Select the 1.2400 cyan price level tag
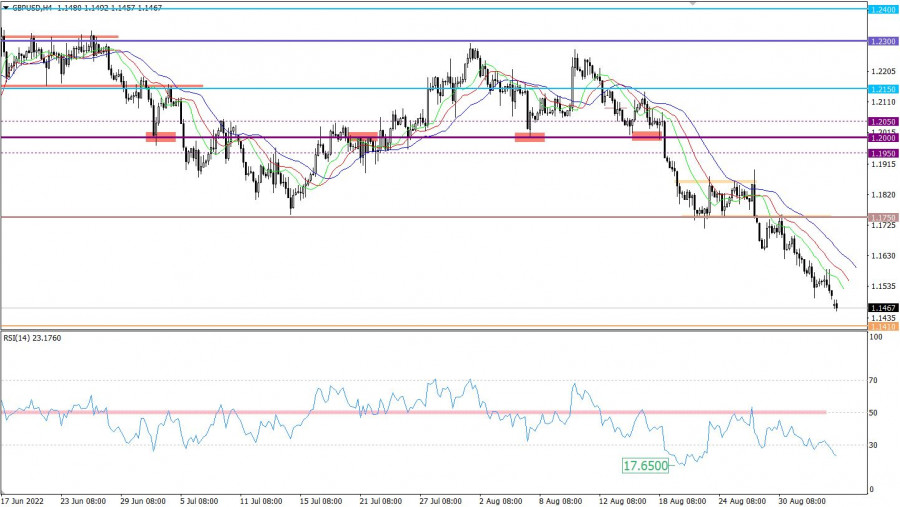Image resolution: width=900 pixels, height=507 pixels. pyautogui.click(x=883, y=9)
